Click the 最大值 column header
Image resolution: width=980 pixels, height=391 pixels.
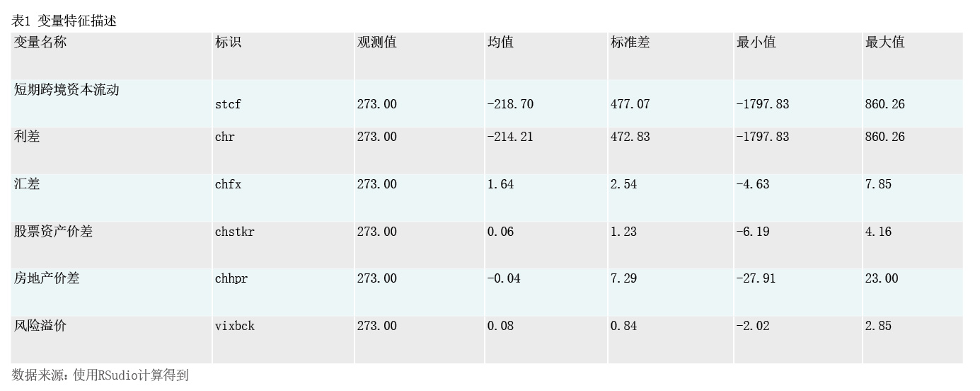[885, 42]
